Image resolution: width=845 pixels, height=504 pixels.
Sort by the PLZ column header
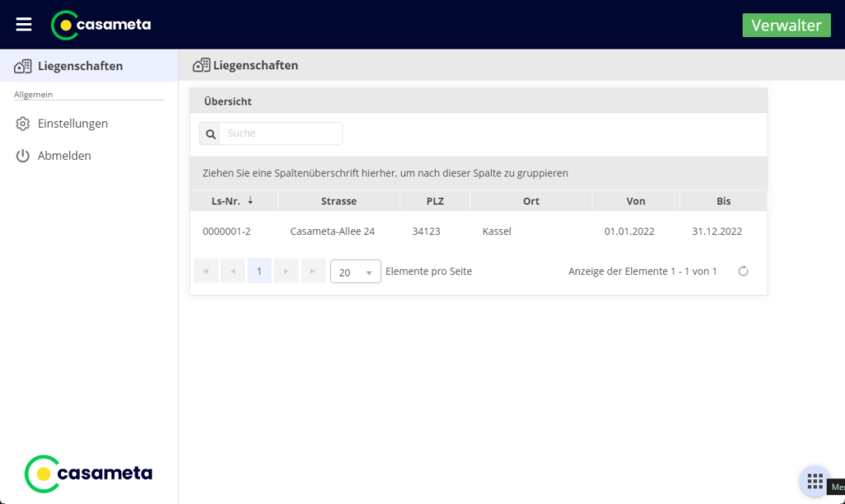pos(435,200)
